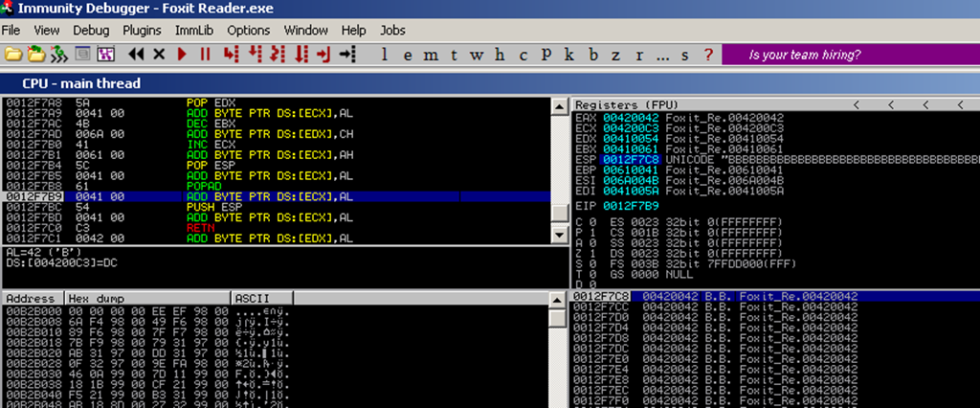Close the program with the X toolbar icon
The height and width of the screenshot is (408, 980).
(159, 55)
